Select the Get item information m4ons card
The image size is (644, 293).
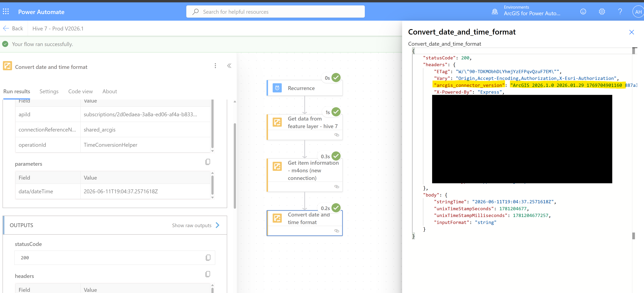pos(304,175)
